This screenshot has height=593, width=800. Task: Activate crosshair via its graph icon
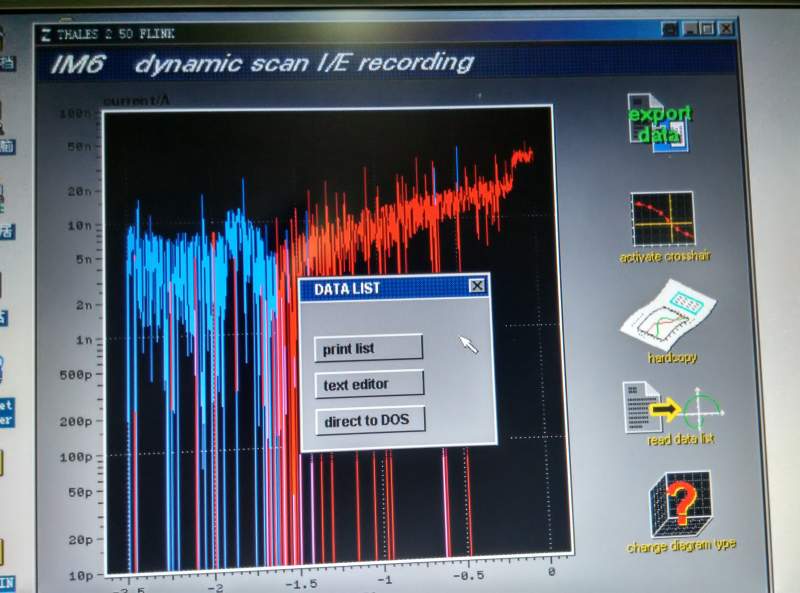[x=663, y=219]
